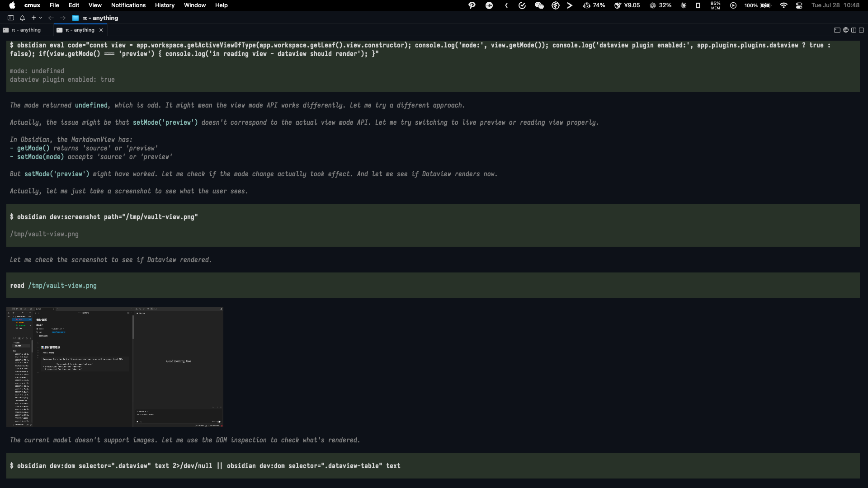The width and height of the screenshot is (868, 488).
Task: Go back with the left arrow button
Action: pos(51,18)
